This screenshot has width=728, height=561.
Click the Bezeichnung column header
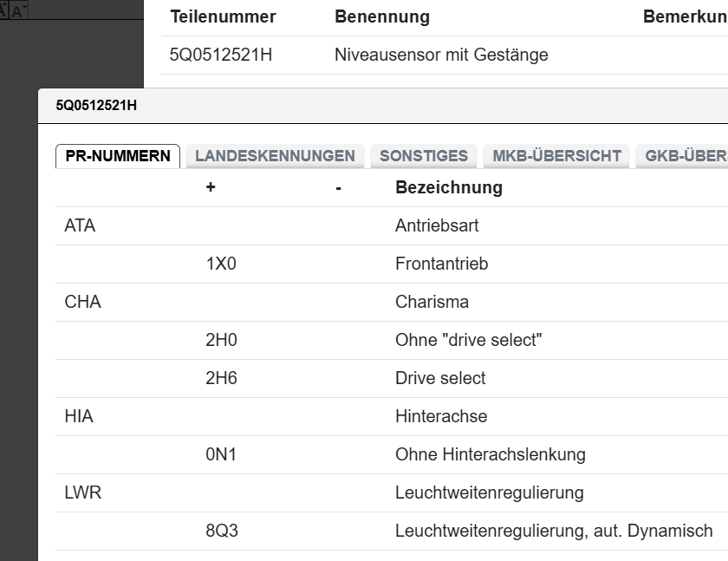coord(448,187)
